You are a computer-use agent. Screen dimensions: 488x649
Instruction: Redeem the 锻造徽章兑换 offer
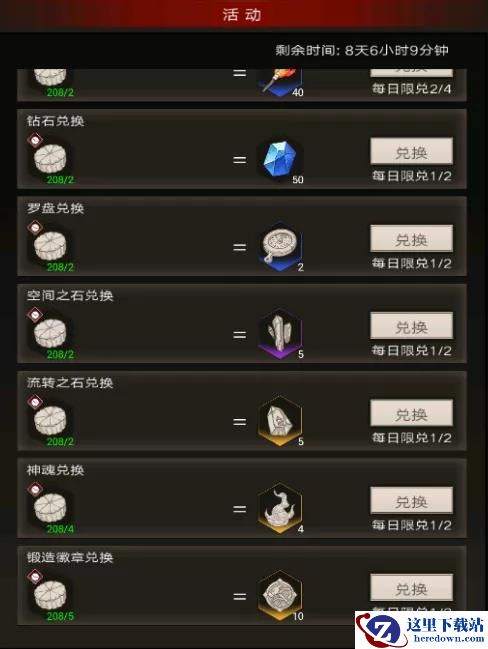pos(411,588)
